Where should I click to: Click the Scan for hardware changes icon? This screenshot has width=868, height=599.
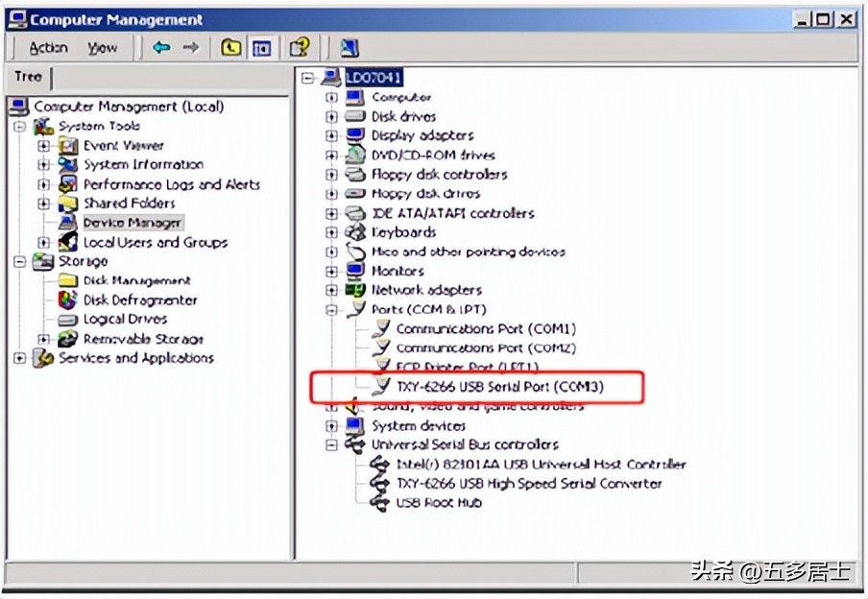pyautogui.click(x=350, y=48)
